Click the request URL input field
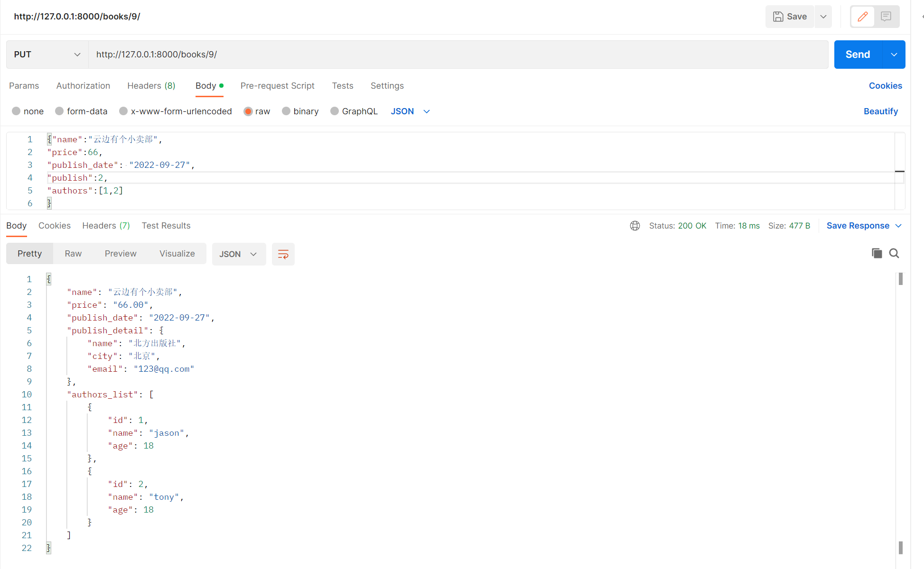Viewport: 924px width, 569px height. click(x=458, y=55)
